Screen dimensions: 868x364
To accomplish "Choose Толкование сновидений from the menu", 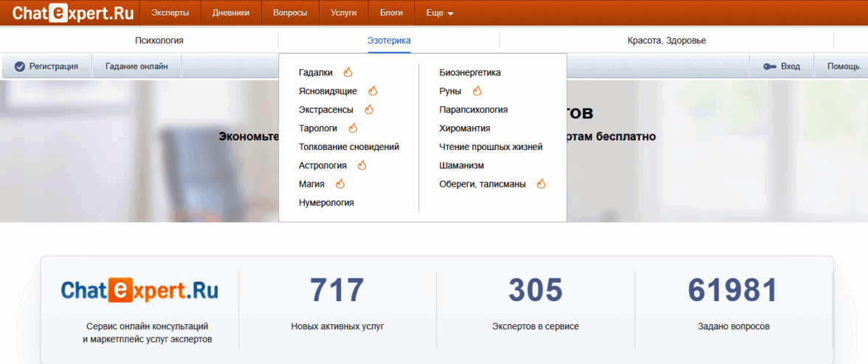I will click(348, 147).
